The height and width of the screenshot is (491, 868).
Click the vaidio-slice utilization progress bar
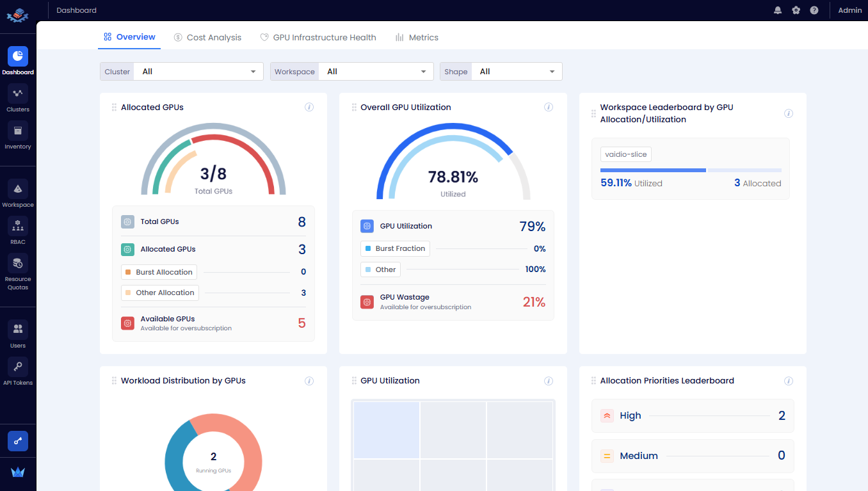click(x=690, y=170)
